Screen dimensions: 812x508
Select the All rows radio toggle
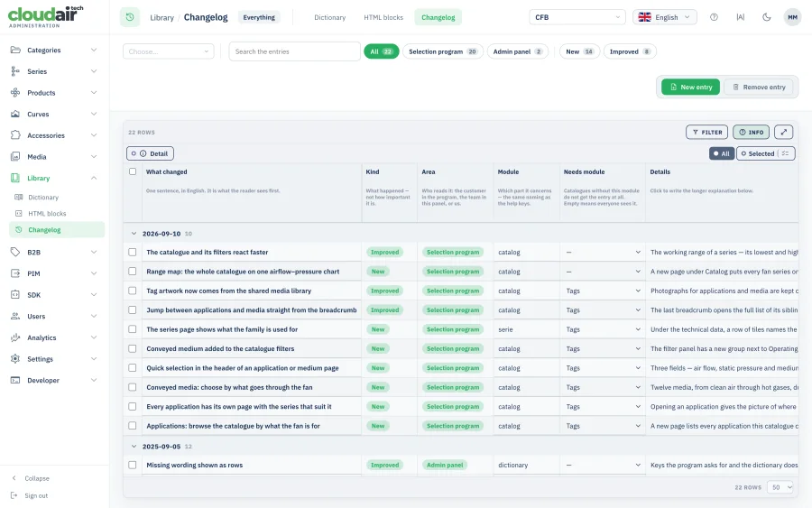click(722, 153)
